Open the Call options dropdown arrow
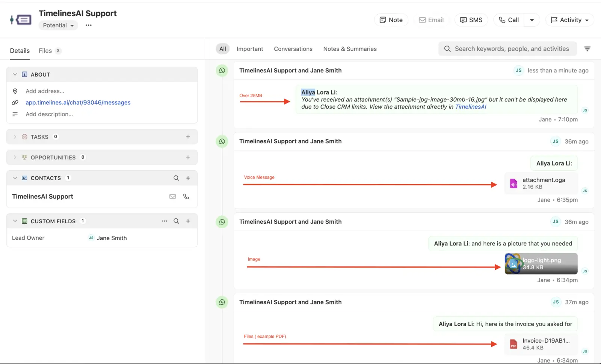 [532, 20]
